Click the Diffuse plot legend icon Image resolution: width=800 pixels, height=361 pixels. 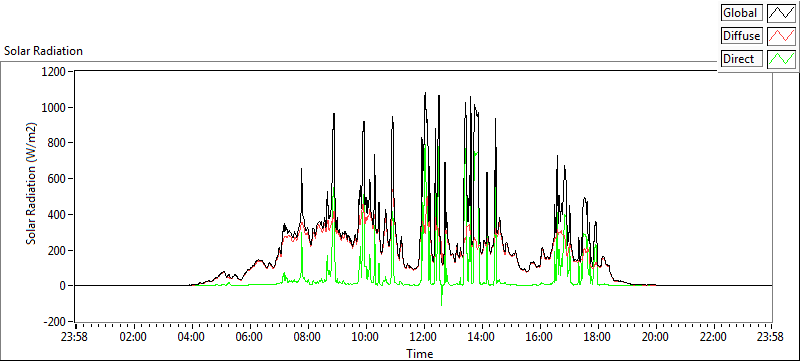(781, 36)
